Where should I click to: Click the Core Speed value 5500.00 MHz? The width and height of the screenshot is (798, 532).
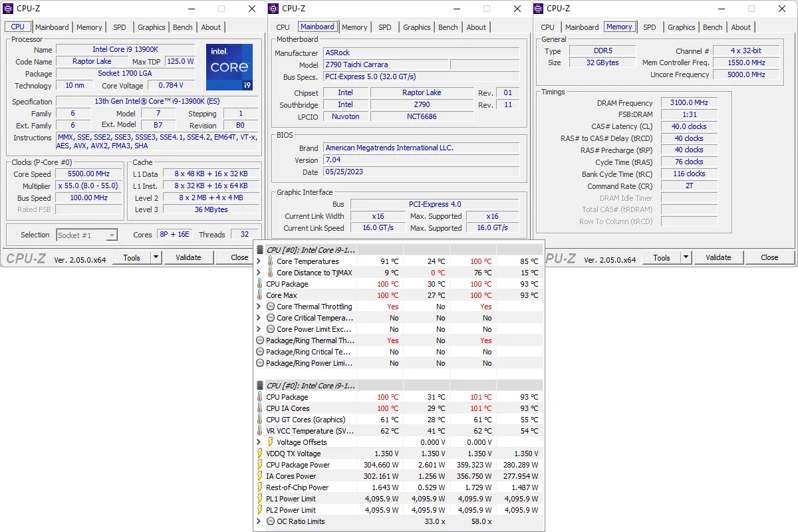pos(88,174)
